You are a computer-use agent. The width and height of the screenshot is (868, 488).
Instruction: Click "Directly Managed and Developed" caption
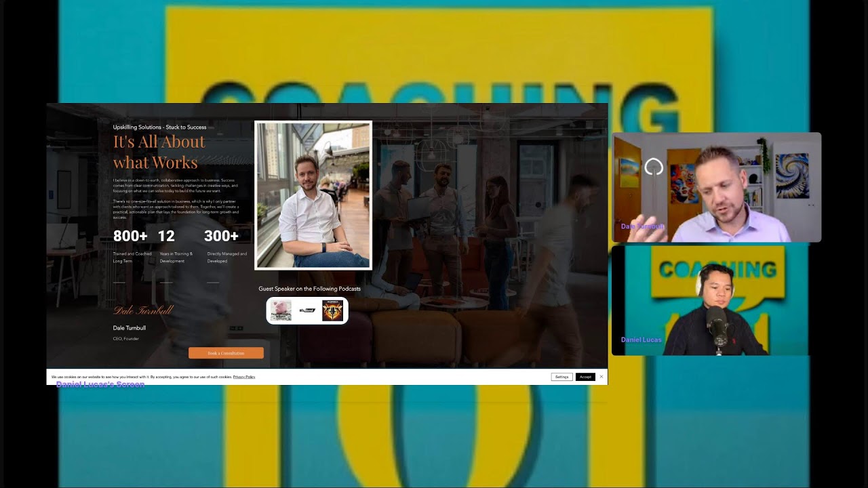tap(227, 258)
